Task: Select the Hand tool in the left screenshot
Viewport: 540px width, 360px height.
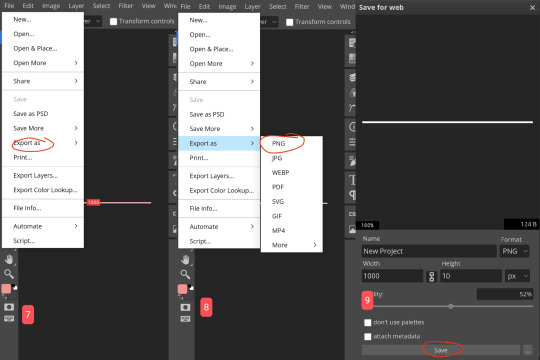Action: coord(9,259)
